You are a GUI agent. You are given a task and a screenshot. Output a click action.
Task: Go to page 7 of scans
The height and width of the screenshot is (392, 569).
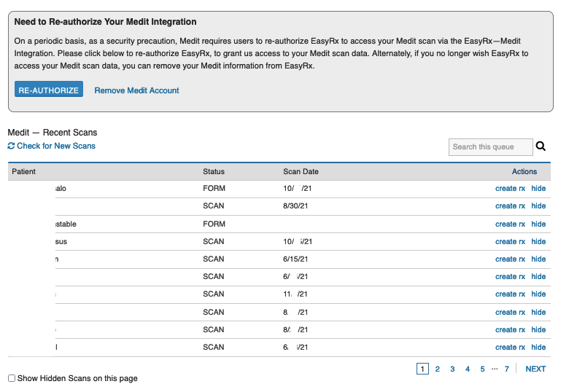[506, 369]
